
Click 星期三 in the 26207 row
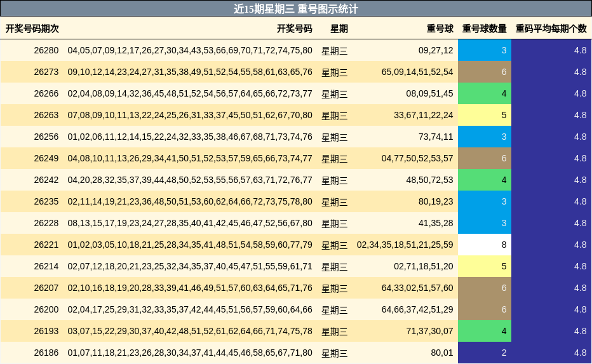point(335,288)
